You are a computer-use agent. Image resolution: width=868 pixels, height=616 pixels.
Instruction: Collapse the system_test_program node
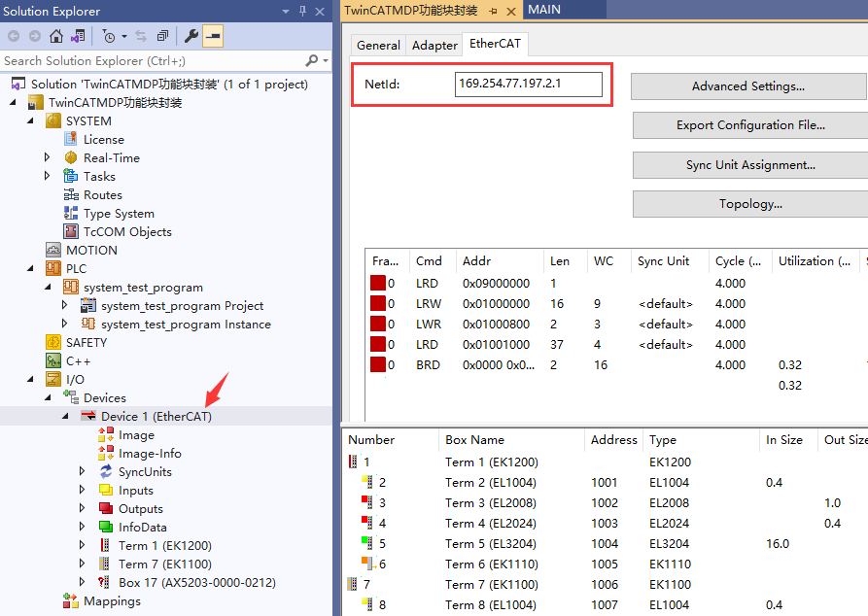tap(49, 288)
